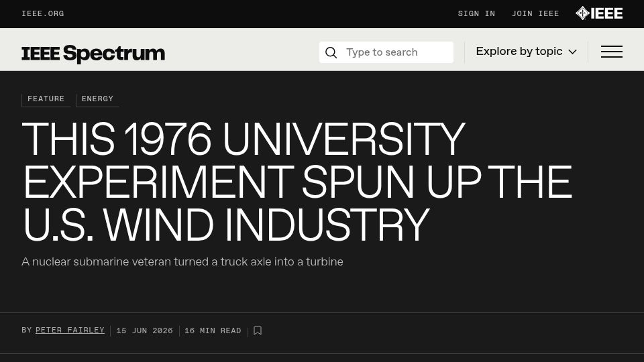644x362 pixels.
Task: Click Sign In
Action: (x=476, y=13)
